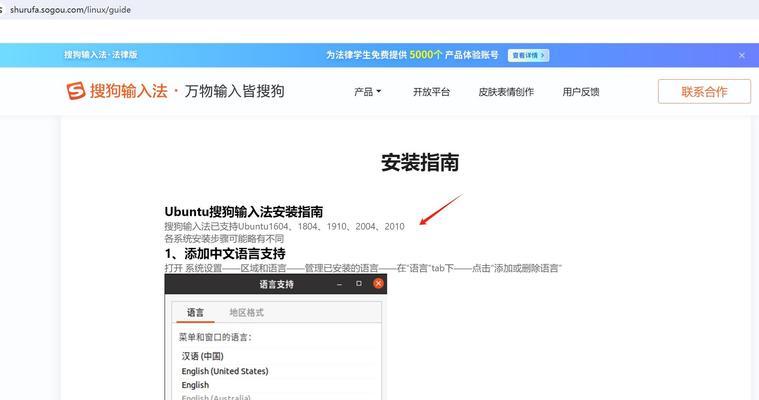This screenshot has height=400, width=759.
Task: Minimize the 语言支持 dialog window
Action: coord(339,284)
